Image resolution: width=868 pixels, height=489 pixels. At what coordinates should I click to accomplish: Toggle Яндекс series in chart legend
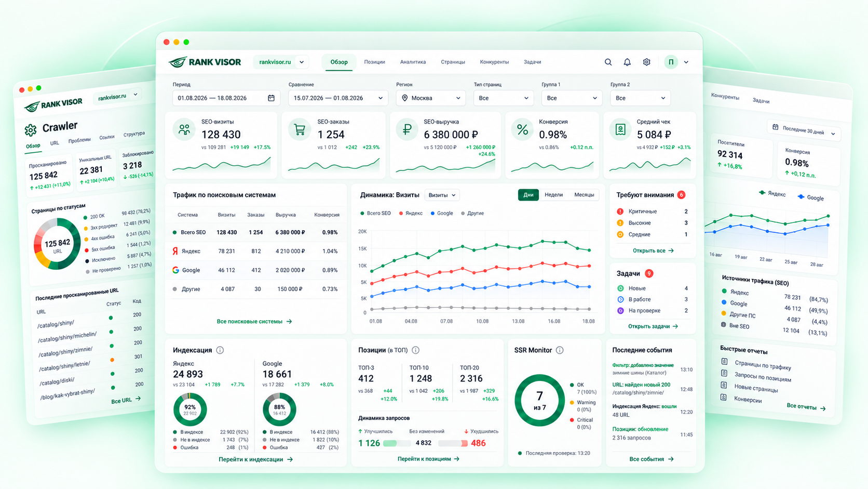411,213
